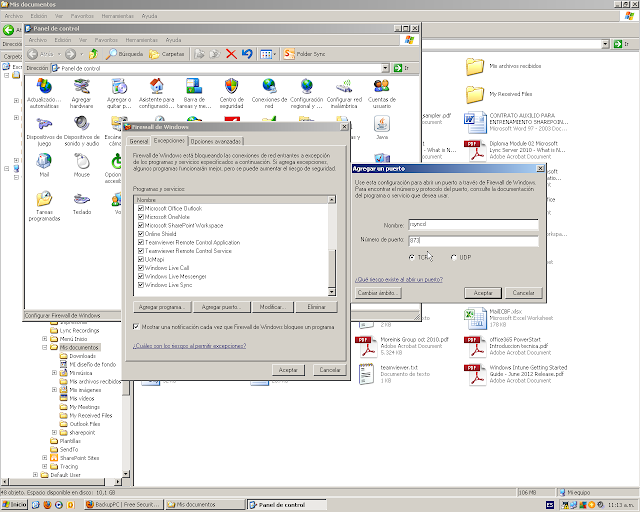Image resolution: width=640 pixels, height=512 pixels.
Task: Open link about risks of opening a port
Action: pos(398,280)
